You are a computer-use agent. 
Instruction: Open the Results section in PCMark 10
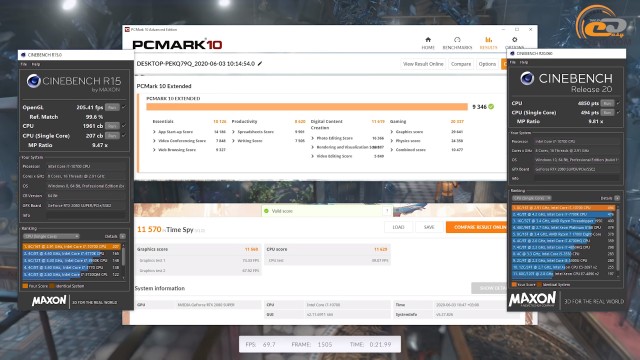[488, 43]
